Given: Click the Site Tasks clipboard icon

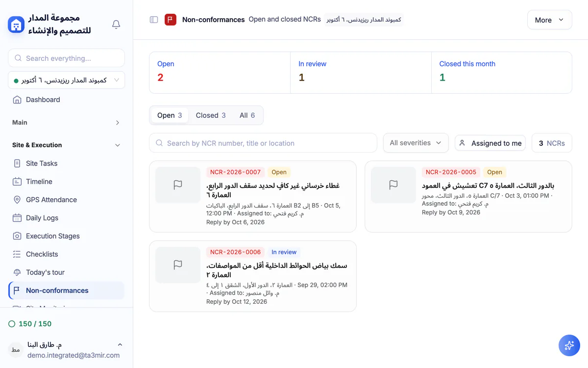Looking at the screenshot, I should (x=17, y=163).
